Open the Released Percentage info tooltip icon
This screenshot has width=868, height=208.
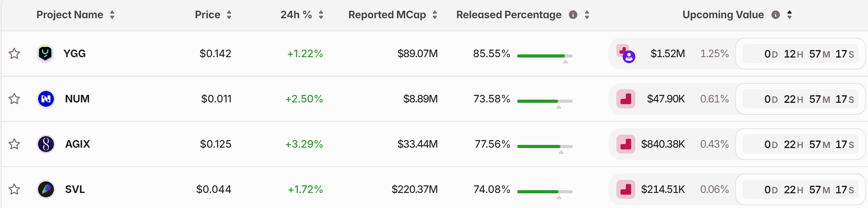[x=573, y=15]
